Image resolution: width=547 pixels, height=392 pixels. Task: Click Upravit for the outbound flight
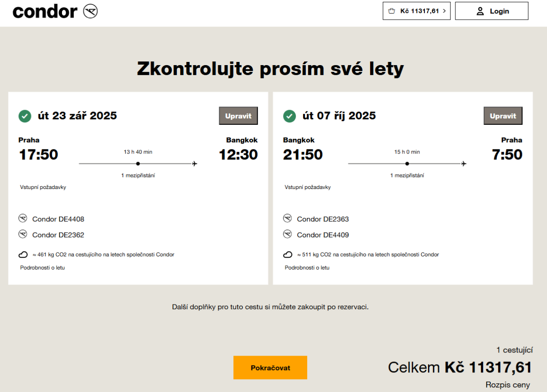[x=238, y=116]
